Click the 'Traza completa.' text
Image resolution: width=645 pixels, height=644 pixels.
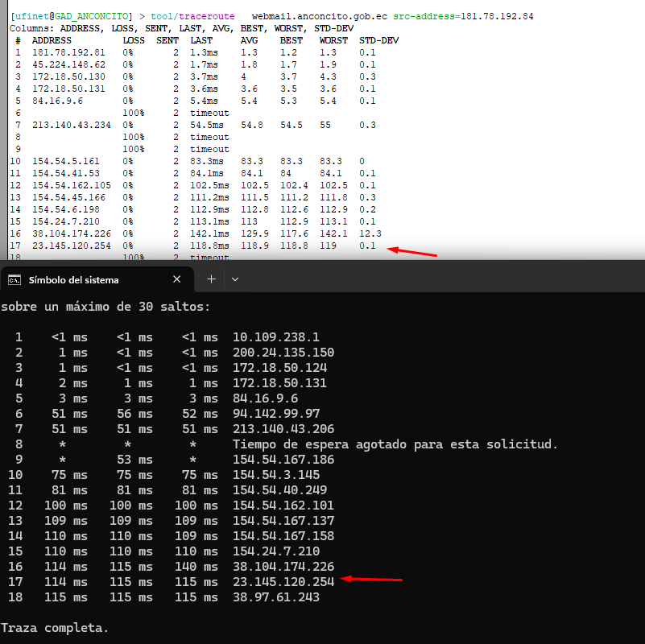pos(54,627)
